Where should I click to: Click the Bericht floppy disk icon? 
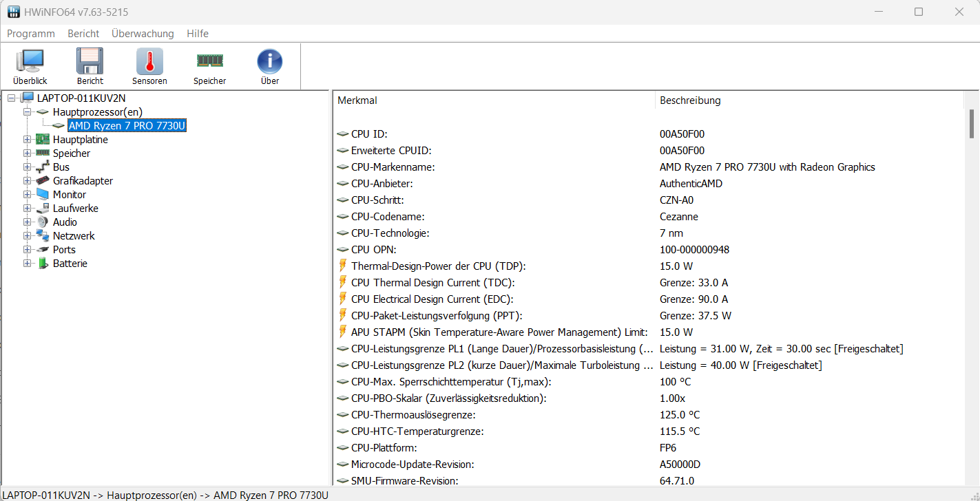click(x=90, y=62)
